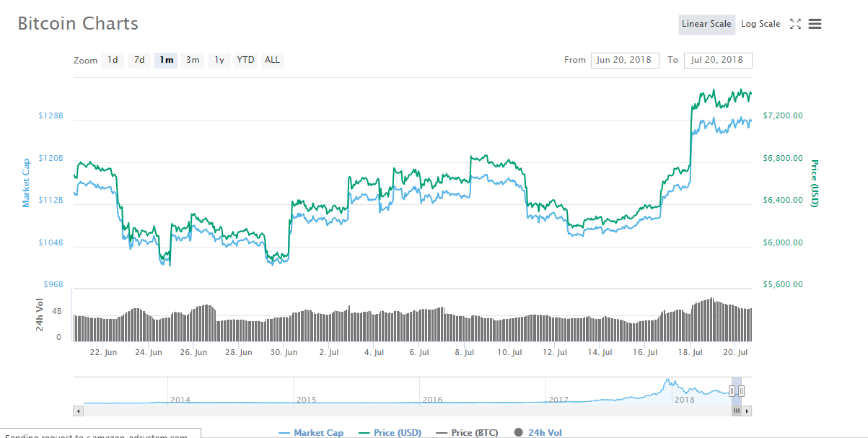Open the chart hamburger menu
Image resolution: width=868 pixels, height=438 pixels.
click(815, 24)
